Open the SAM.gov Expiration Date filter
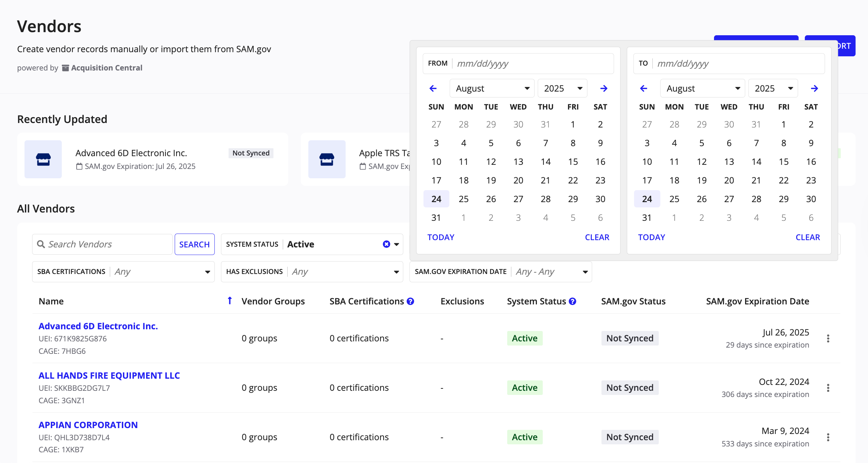The image size is (868, 463). [x=501, y=272]
